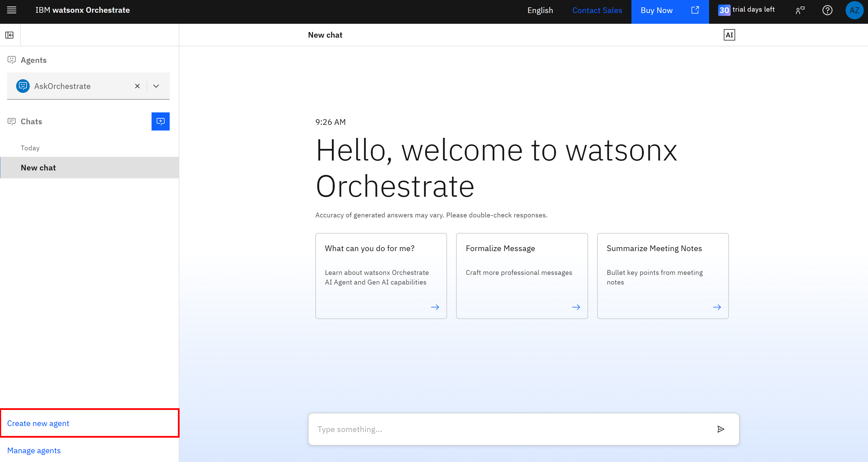The image size is (868, 462).
Task: Open Manage agents
Action: click(34, 450)
